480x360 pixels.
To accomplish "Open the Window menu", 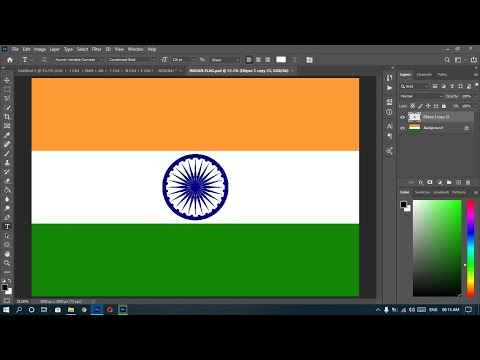I will (136, 49).
